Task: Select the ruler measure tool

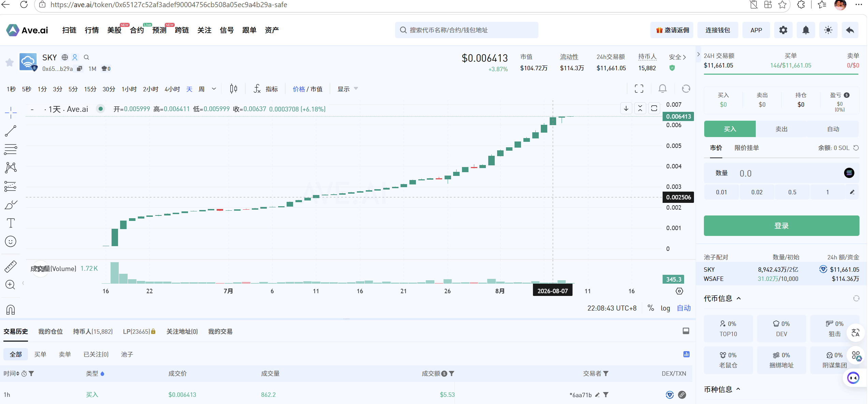Action: [11, 266]
